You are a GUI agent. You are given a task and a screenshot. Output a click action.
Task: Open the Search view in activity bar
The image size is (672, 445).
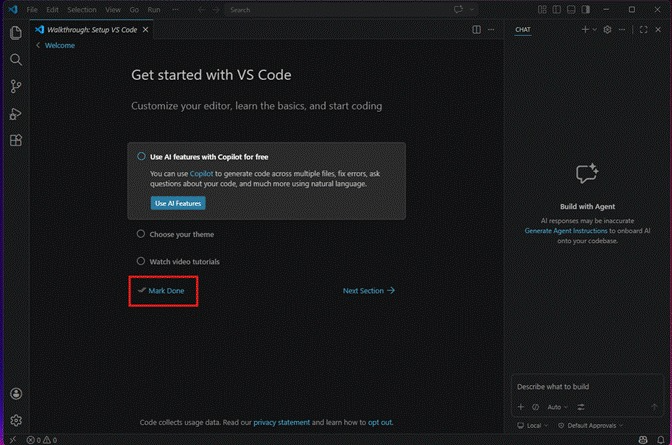click(x=16, y=60)
